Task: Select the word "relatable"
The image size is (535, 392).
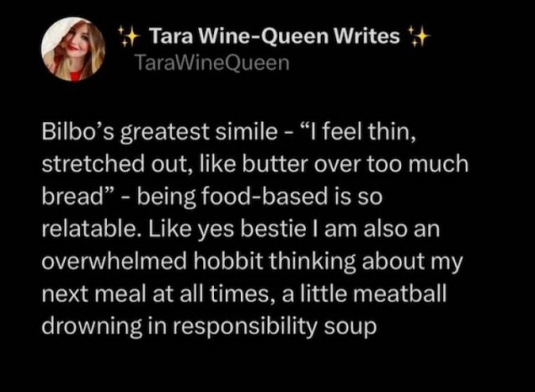Action: [82, 227]
